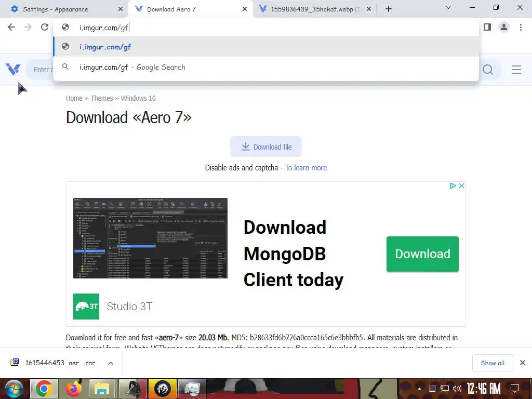Click the Download «Aero 7» heading
Screen dimensions: 532x399
(x=129, y=117)
